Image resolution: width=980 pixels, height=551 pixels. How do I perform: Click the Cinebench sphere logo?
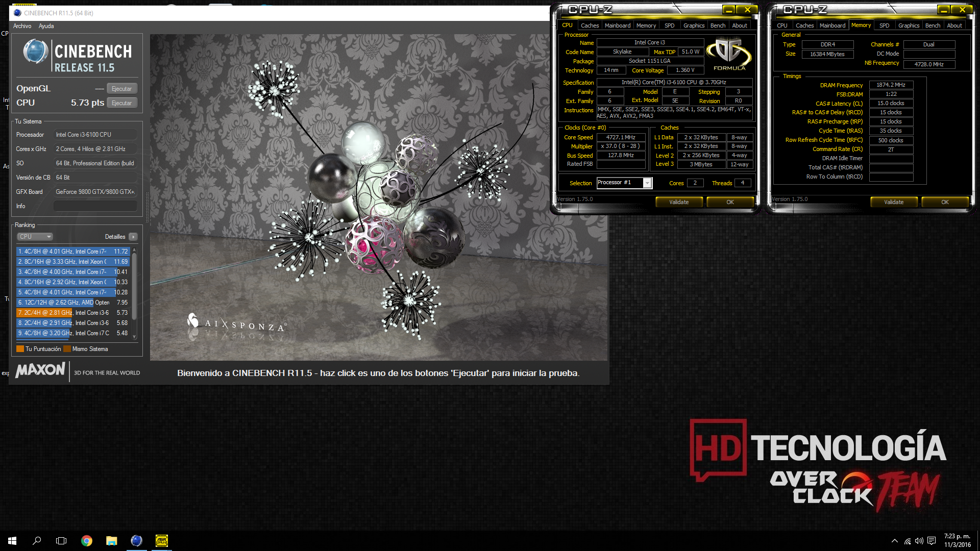pyautogui.click(x=36, y=52)
